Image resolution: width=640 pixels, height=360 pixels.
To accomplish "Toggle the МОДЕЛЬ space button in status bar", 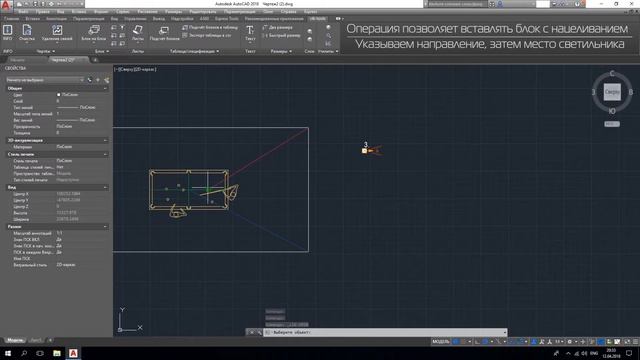I will pos(440,342).
